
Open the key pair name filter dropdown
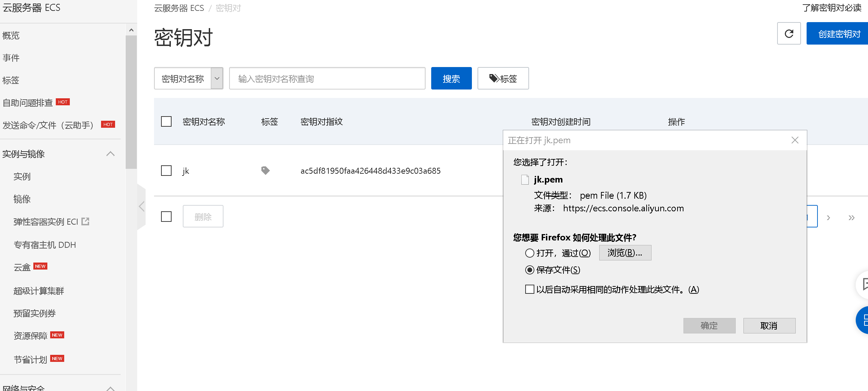(189, 78)
